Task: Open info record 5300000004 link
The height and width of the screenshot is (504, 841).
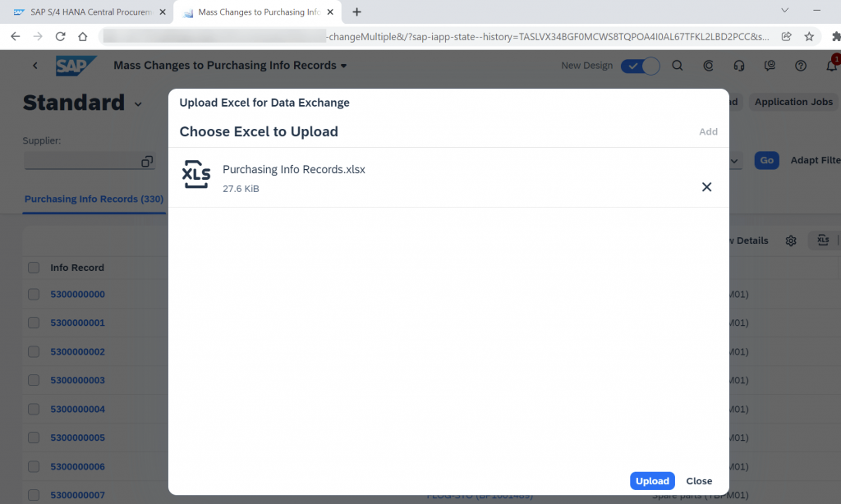Action: (x=78, y=409)
